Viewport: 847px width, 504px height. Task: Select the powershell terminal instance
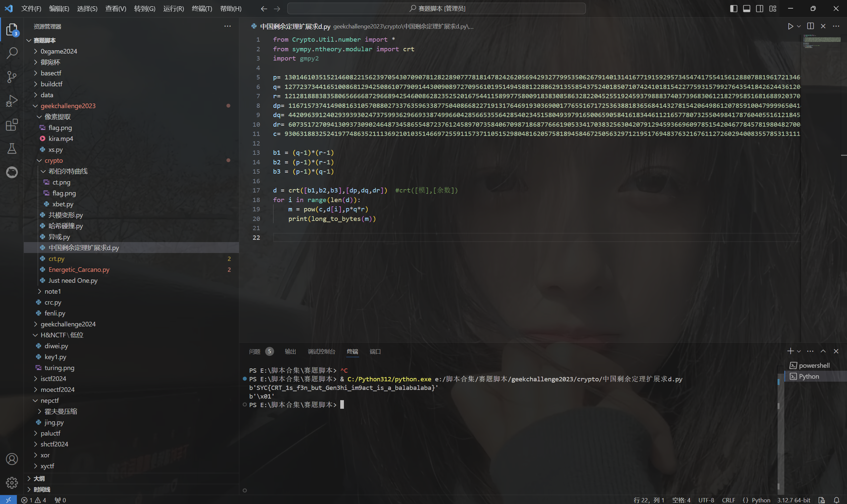pyautogui.click(x=814, y=365)
